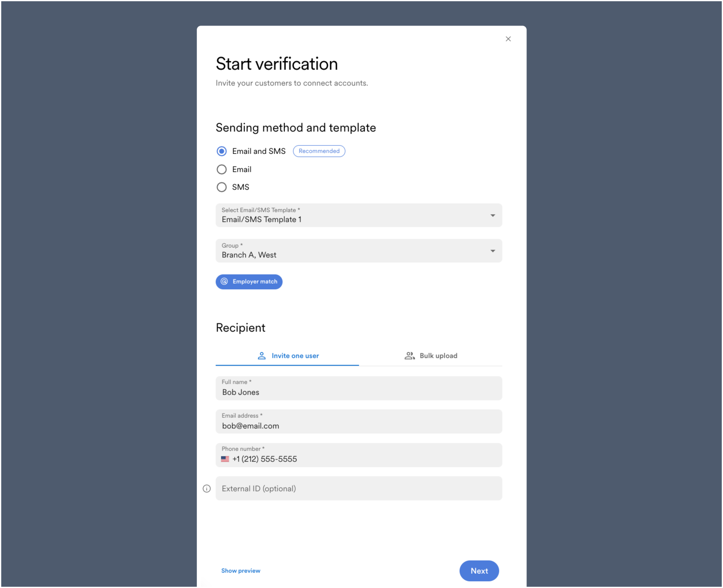Select the Email and SMS sending method
Viewport: 723px width, 588px height.
pyautogui.click(x=221, y=151)
